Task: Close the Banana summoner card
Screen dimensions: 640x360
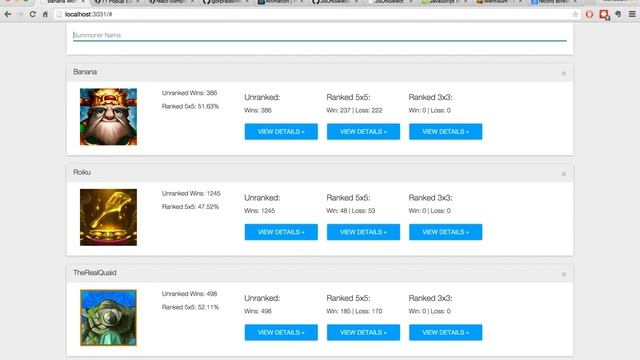Action: (564, 73)
